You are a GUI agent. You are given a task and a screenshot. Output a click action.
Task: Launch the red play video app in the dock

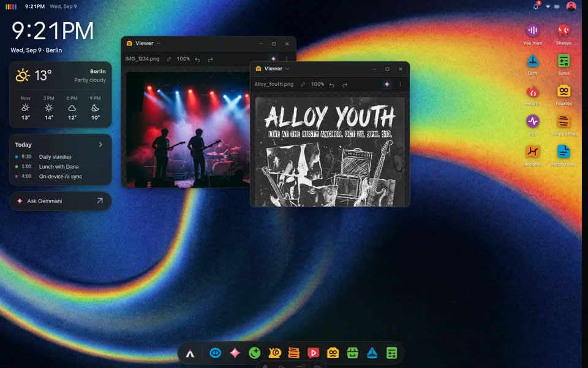point(313,353)
